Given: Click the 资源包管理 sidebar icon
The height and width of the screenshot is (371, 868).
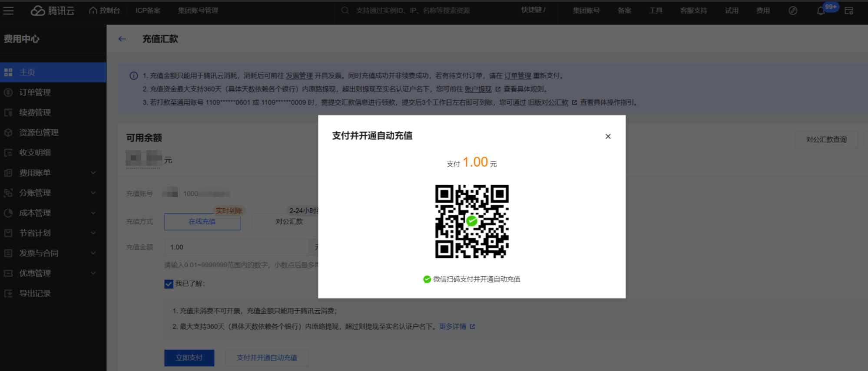Looking at the screenshot, I should tap(8, 133).
